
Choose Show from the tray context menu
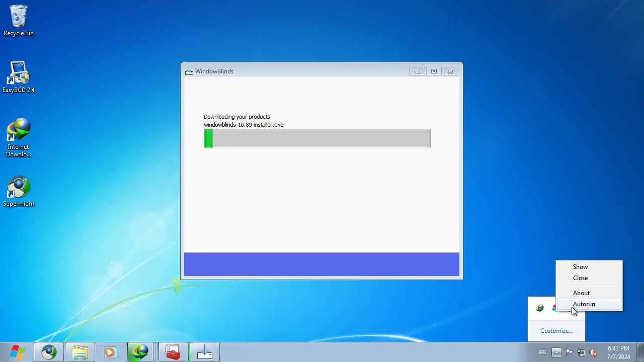589,267
